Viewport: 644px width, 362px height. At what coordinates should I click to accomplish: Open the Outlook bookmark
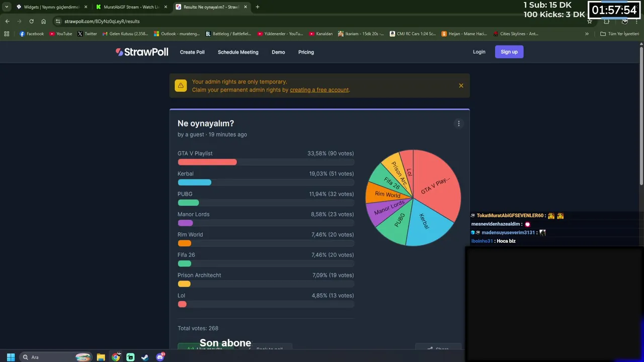pyautogui.click(x=177, y=34)
